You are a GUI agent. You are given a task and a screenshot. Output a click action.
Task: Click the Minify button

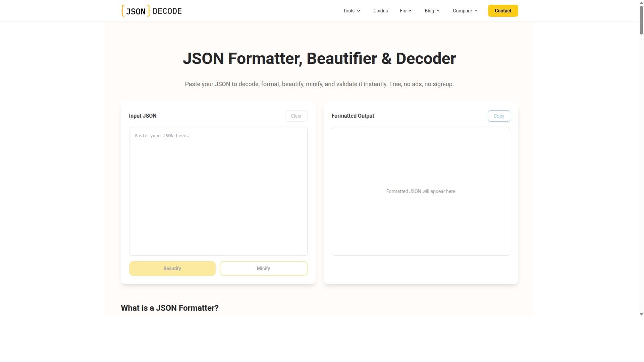[263, 268]
